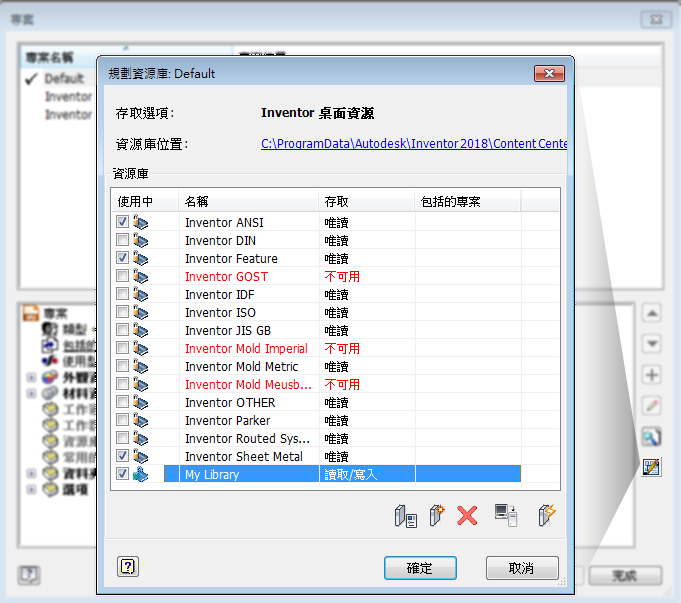Sort by the 名稱 column header
This screenshot has width=681, height=603.
[x=248, y=202]
